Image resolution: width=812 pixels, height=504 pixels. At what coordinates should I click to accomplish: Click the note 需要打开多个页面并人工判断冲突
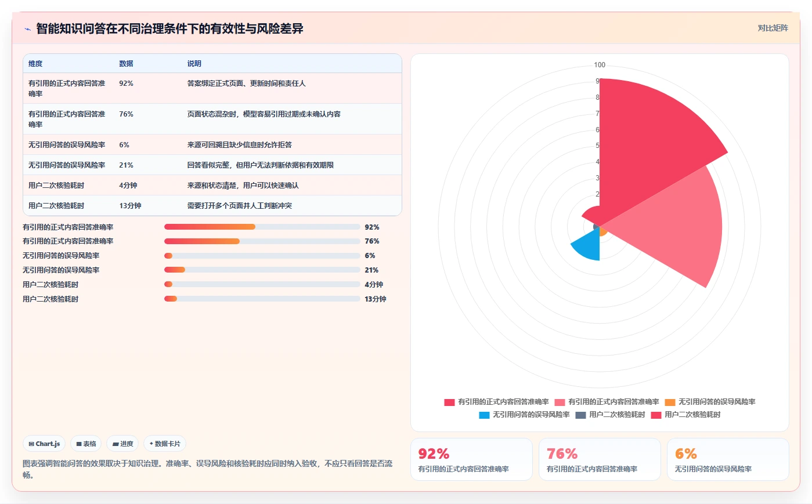239,206
